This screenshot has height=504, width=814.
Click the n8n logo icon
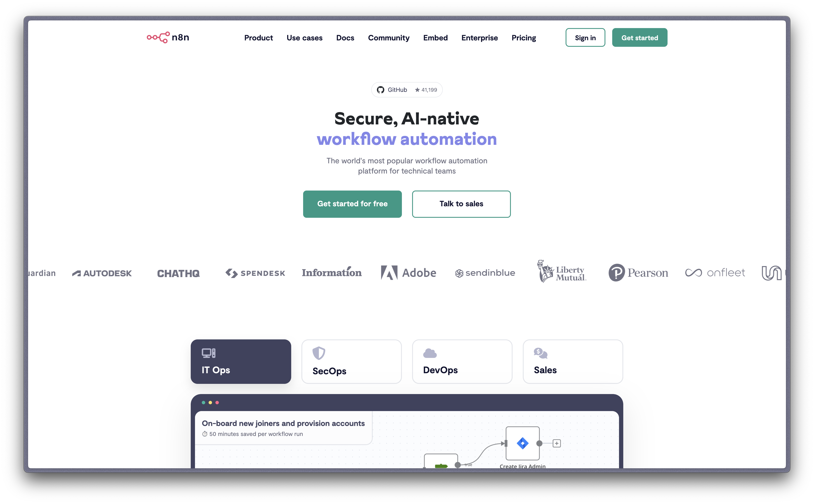pos(158,37)
